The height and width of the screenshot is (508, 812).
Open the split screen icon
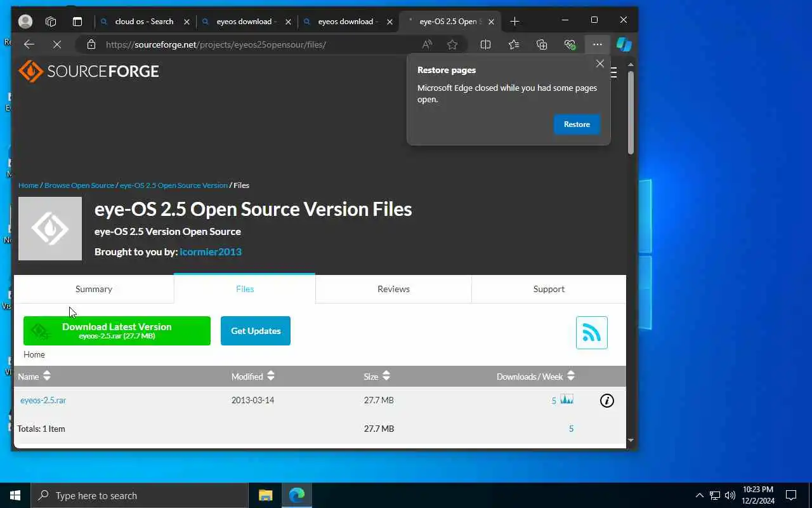486,44
